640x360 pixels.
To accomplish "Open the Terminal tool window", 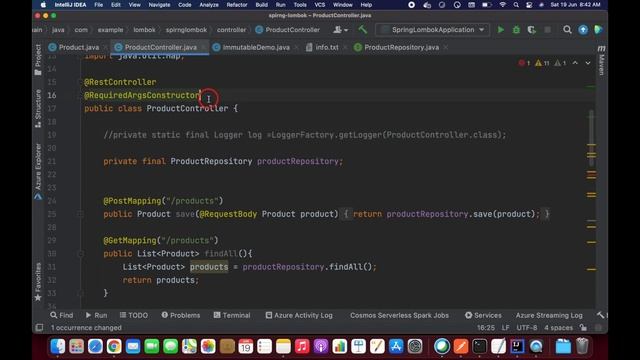I will pos(232,316).
